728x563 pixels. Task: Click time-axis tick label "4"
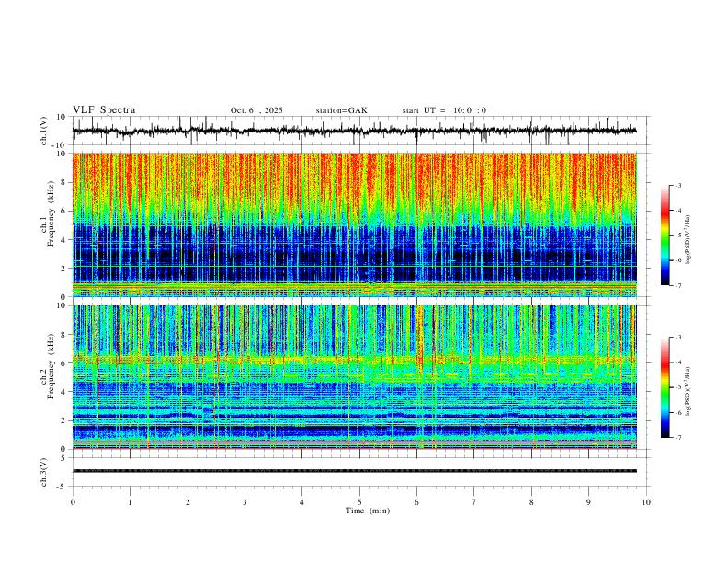pyautogui.click(x=301, y=502)
